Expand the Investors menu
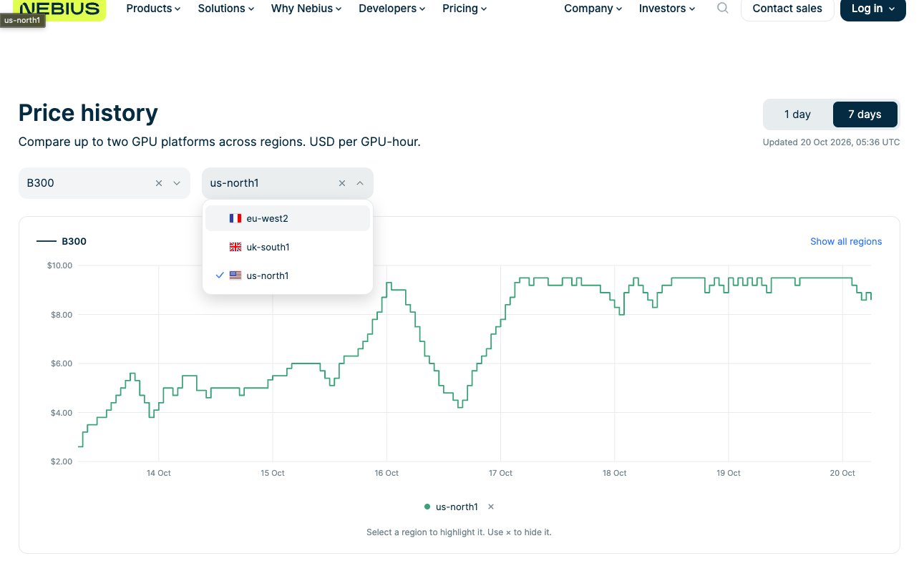 (x=667, y=9)
